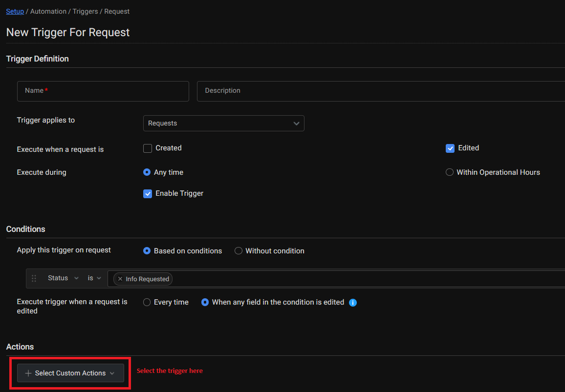Click the chevron arrow on Requests combo box
This screenshot has height=392, width=565.
pyautogui.click(x=296, y=124)
